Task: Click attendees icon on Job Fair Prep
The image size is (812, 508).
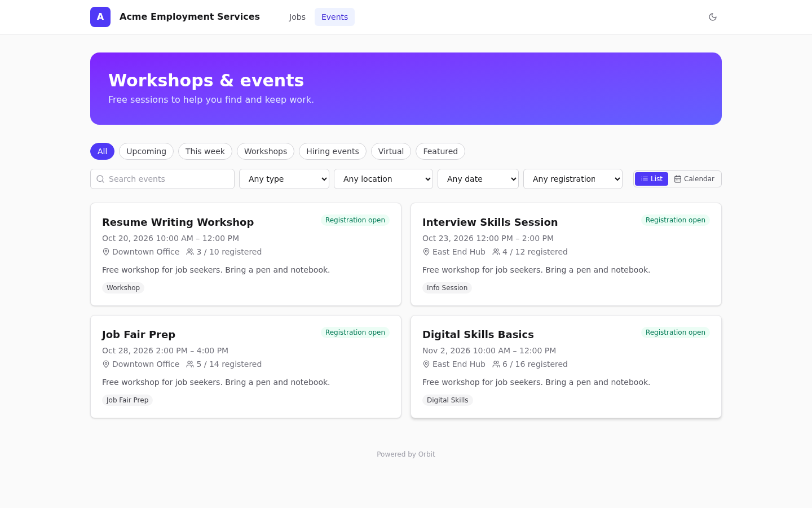Action: [x=190, y=364]
